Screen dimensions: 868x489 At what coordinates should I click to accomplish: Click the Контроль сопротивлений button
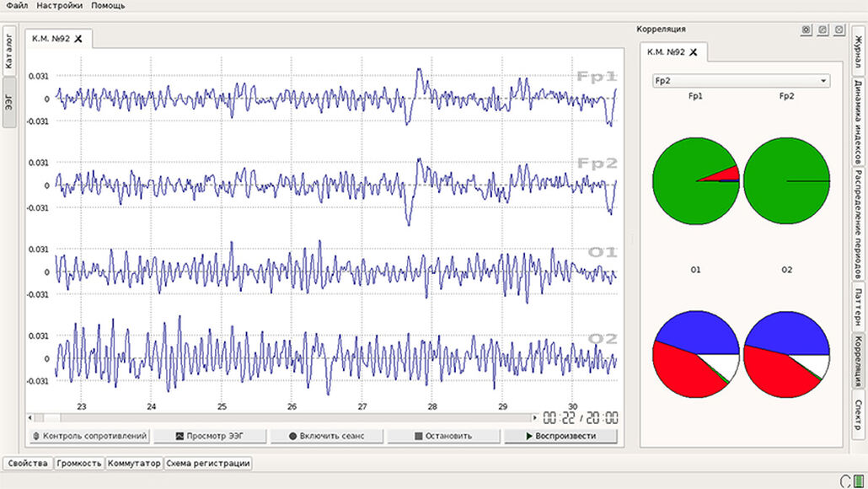pos(90,437)
